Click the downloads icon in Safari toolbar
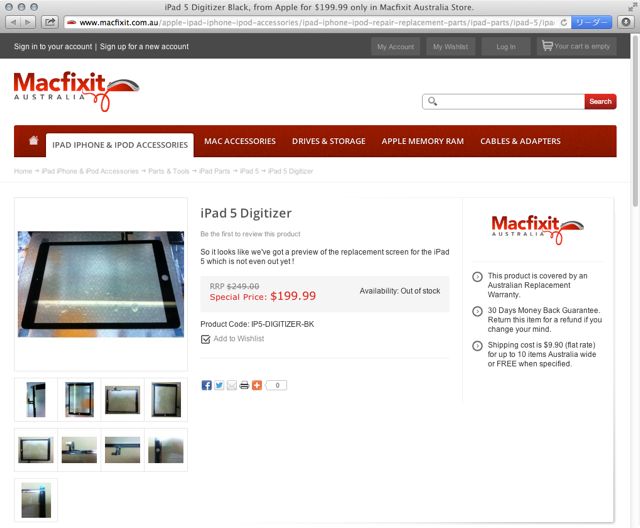640x528 pixels. pos(625,22)
